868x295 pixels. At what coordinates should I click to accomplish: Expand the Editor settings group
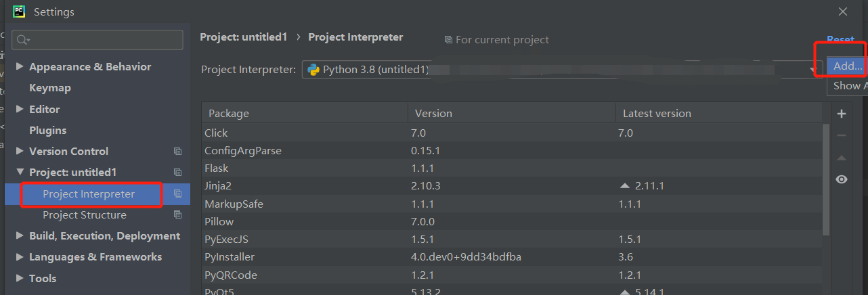20,109
